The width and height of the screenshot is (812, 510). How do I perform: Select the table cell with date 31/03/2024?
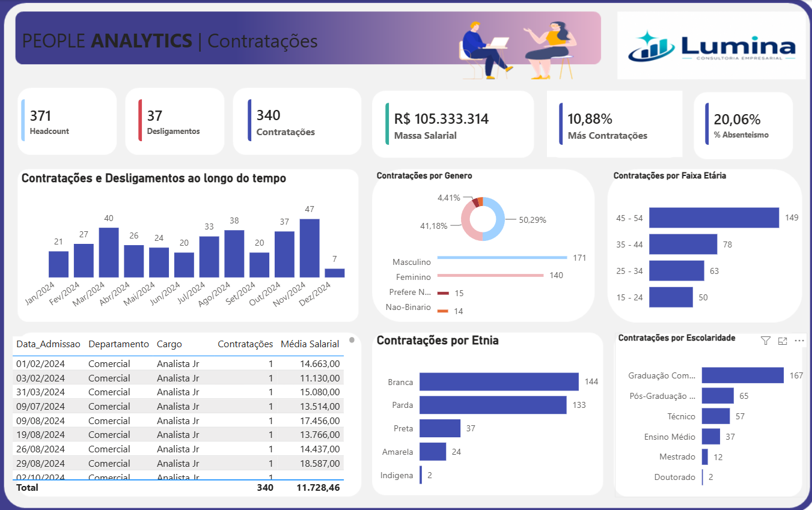(40, 392)
